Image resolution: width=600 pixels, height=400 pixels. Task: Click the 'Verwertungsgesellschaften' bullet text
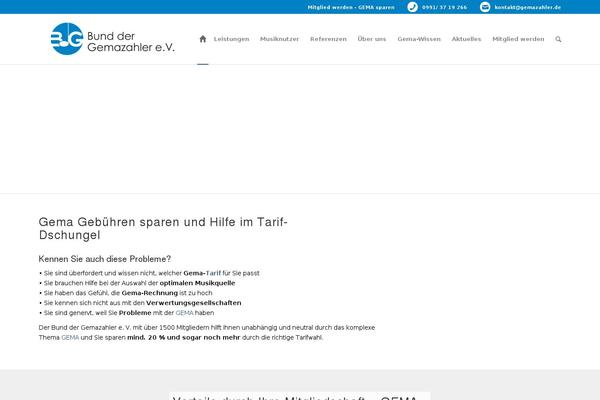click(194, 303)
